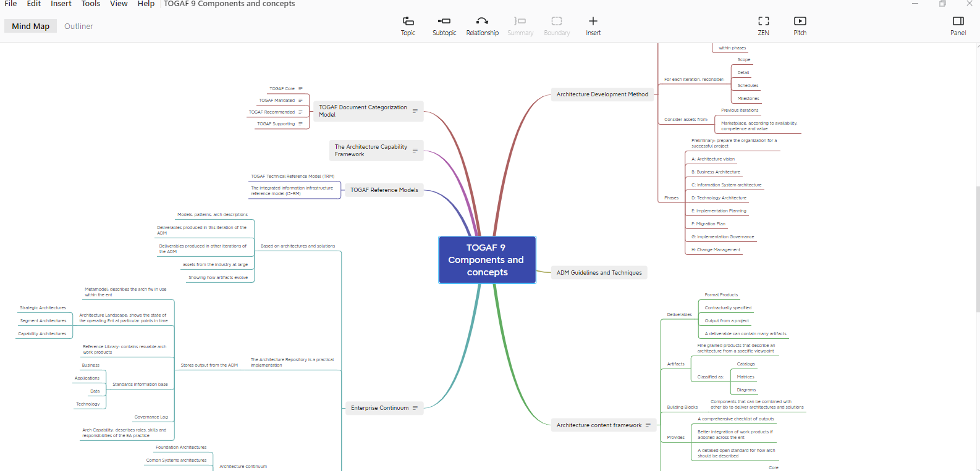Viewport: 980px width, 471px height.
Task: Switch to Outliner view
Action: click(78, 26)
